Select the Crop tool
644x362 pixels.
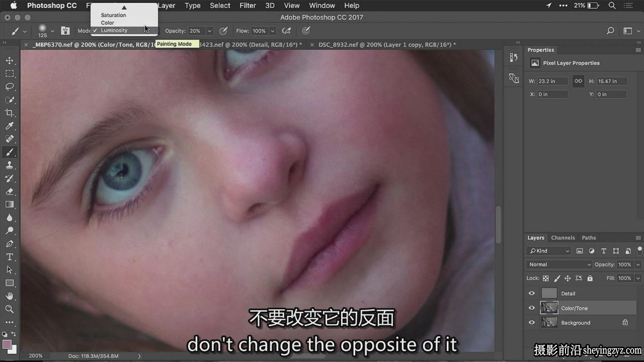[10, 113]
